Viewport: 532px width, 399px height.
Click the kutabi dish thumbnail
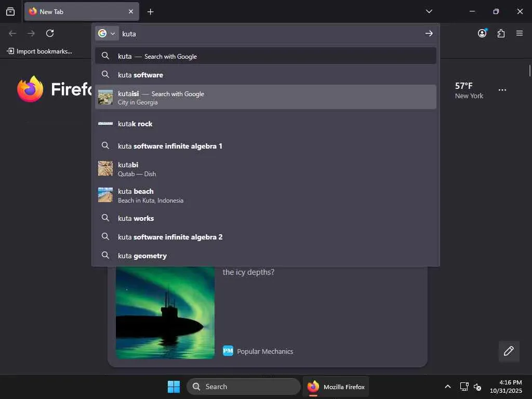105,168
